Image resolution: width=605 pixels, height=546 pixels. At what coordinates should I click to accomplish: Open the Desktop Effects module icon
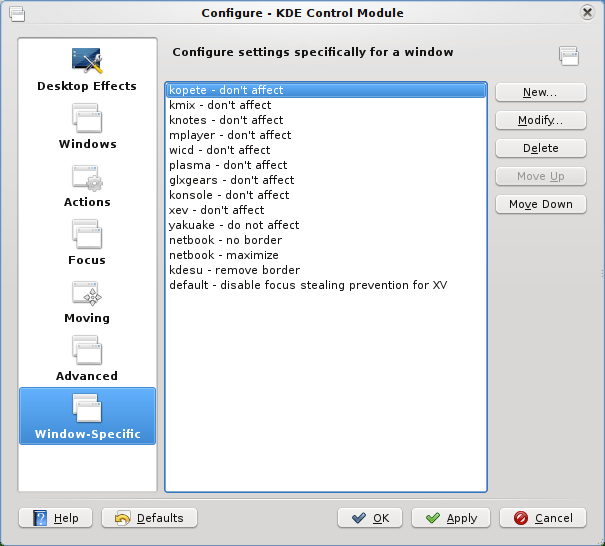tap(87, 62)
